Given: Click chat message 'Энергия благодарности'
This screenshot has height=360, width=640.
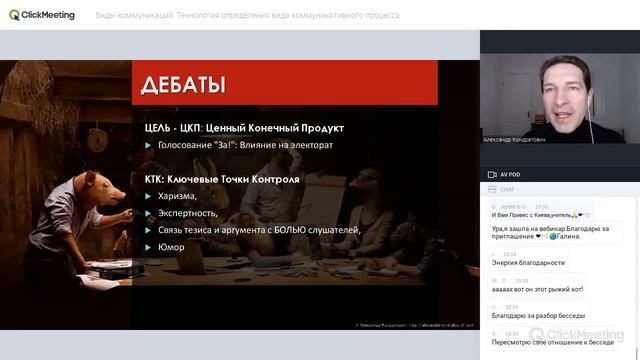Looking at the screenshot, I should click(528, 263).
